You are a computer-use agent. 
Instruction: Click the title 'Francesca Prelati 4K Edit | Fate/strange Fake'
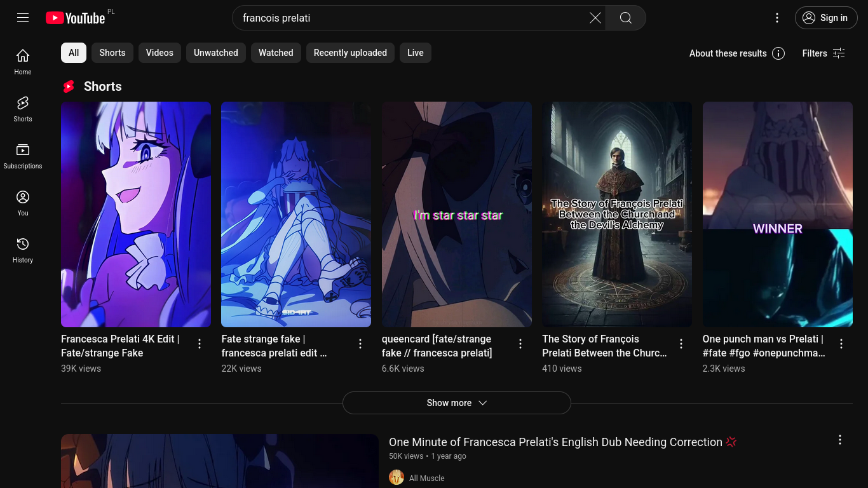120,346
